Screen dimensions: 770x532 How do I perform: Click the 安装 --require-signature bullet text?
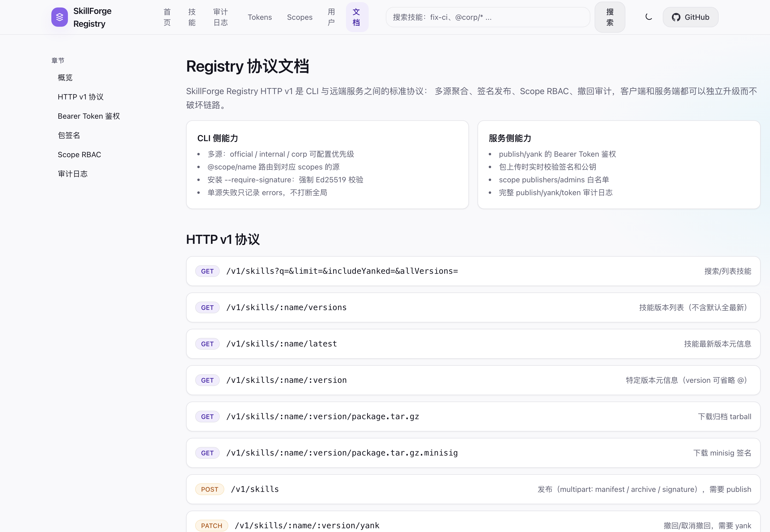coord(285,180)
